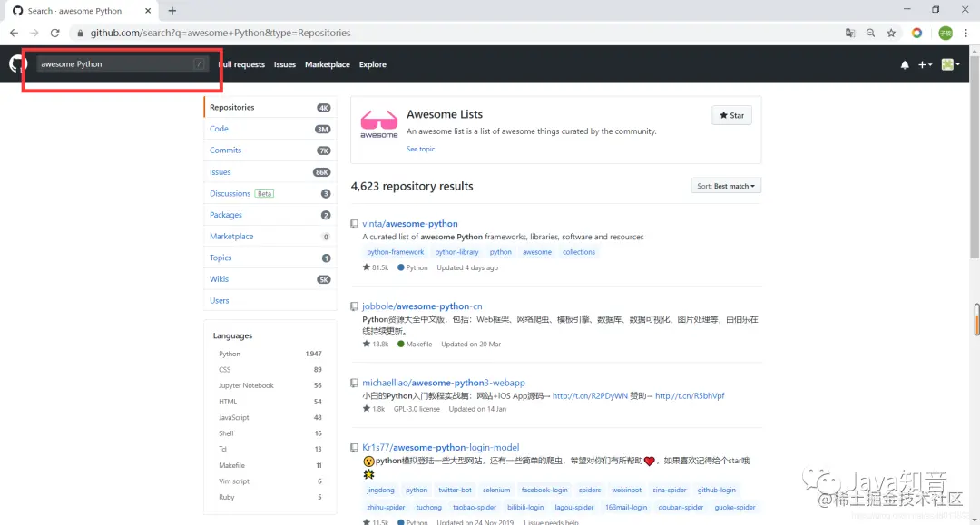Filter results by JavaScript language
Image resolution: width=980 pixels, height=525 pixels.
point(270,418)
